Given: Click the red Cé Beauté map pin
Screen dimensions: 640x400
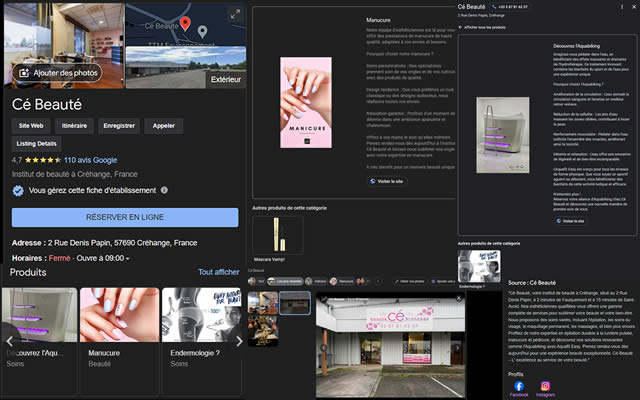Looking at the screenshot, I should pyautogui.click(x=185, y=24).
